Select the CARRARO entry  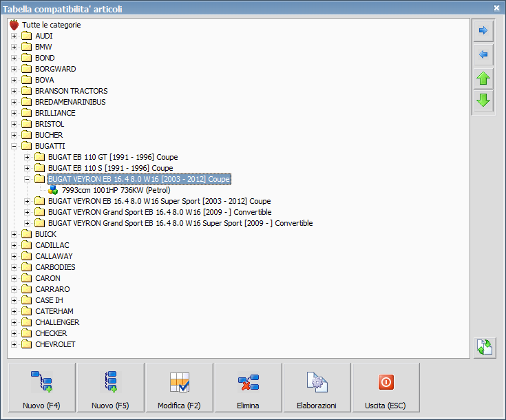(52, 289)
